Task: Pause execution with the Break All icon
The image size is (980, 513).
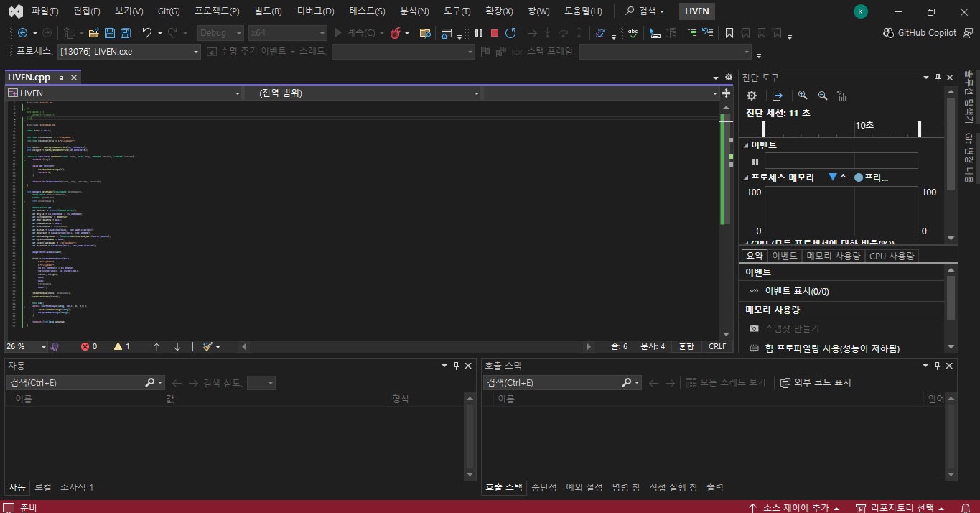Action: [x=479, y=33]
